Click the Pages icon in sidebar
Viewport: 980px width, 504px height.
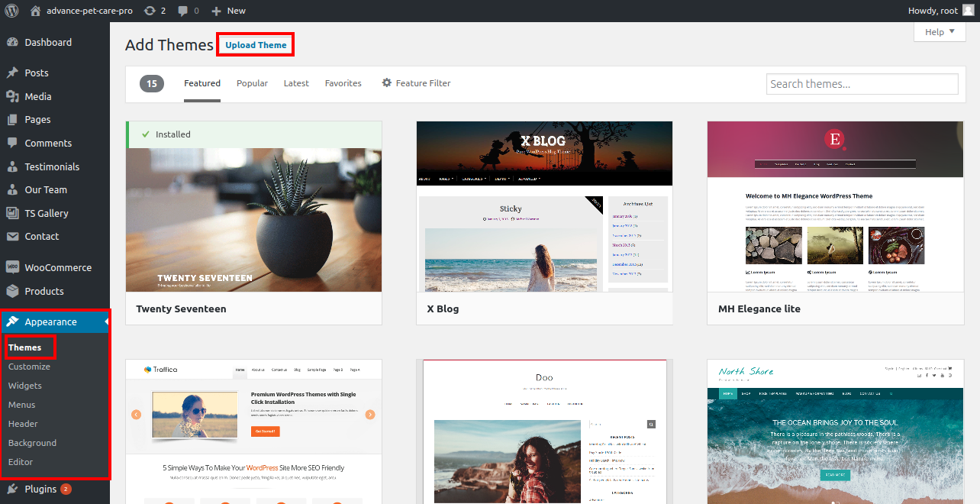coord(12,120)
